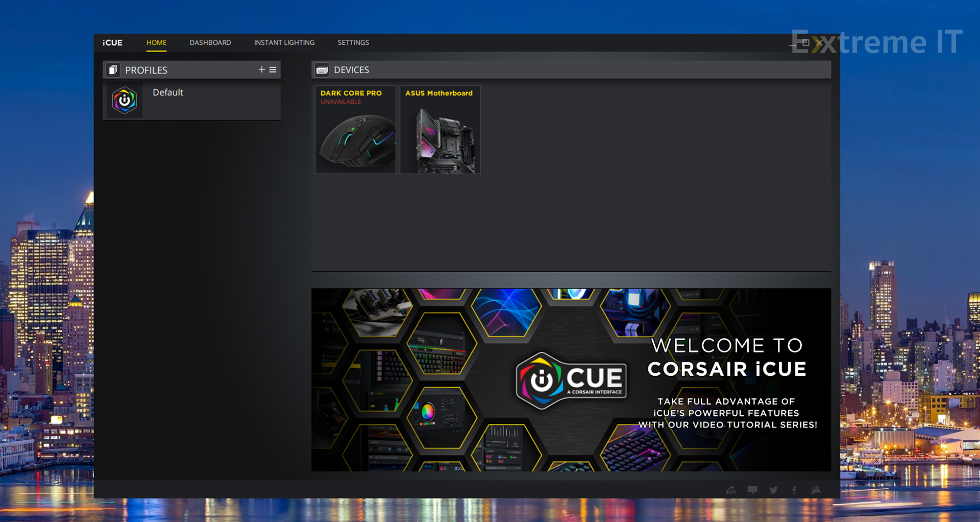Click the Devices keyboard icon
Viewport: 980px width, 522px height.
pos(322,70)
